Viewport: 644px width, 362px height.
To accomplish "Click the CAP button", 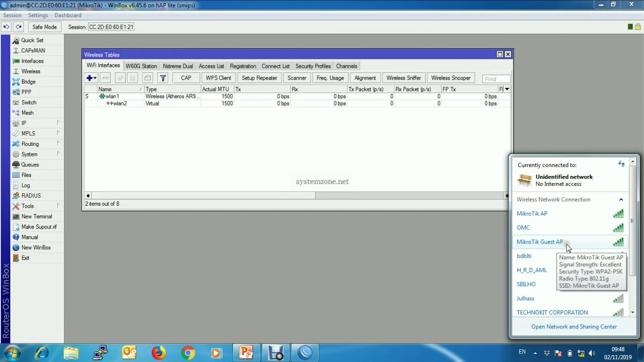I will (186, 78).
